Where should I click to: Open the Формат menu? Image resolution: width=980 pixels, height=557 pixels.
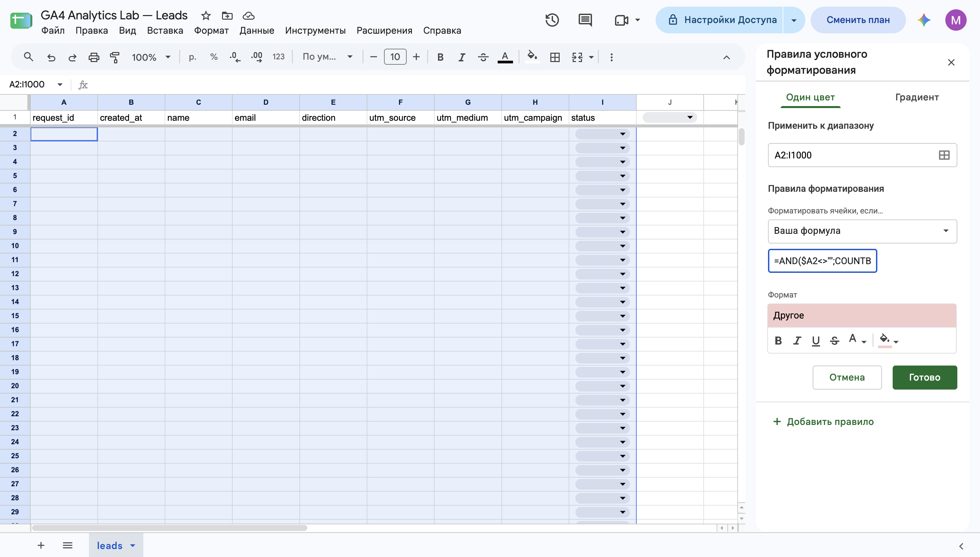[211, 31]
